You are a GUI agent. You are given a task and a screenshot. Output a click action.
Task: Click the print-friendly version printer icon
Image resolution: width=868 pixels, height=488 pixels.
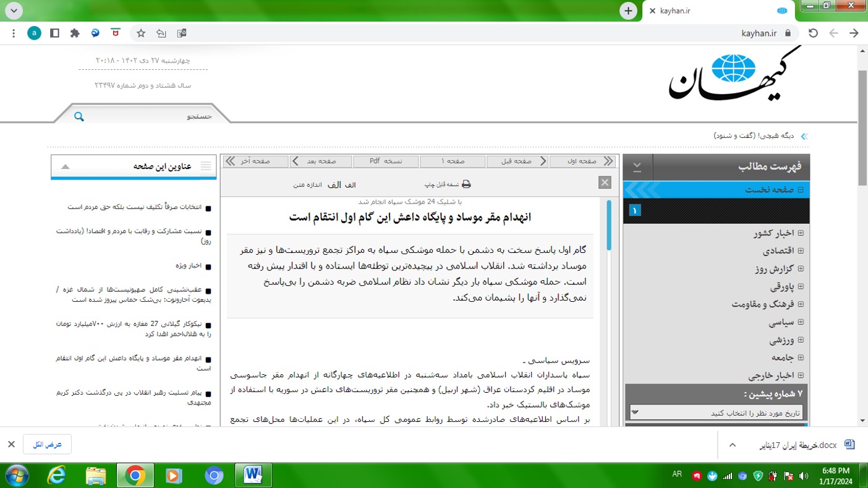point(466,184)
